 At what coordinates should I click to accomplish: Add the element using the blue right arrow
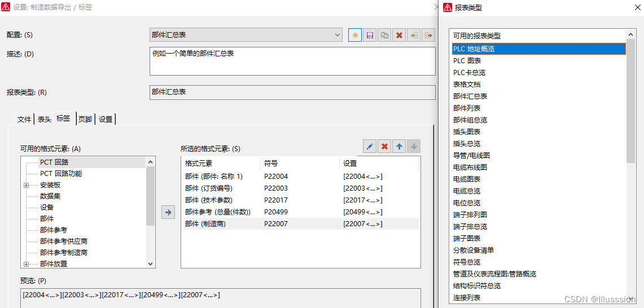pyautogui.click(x=168, y=212)
